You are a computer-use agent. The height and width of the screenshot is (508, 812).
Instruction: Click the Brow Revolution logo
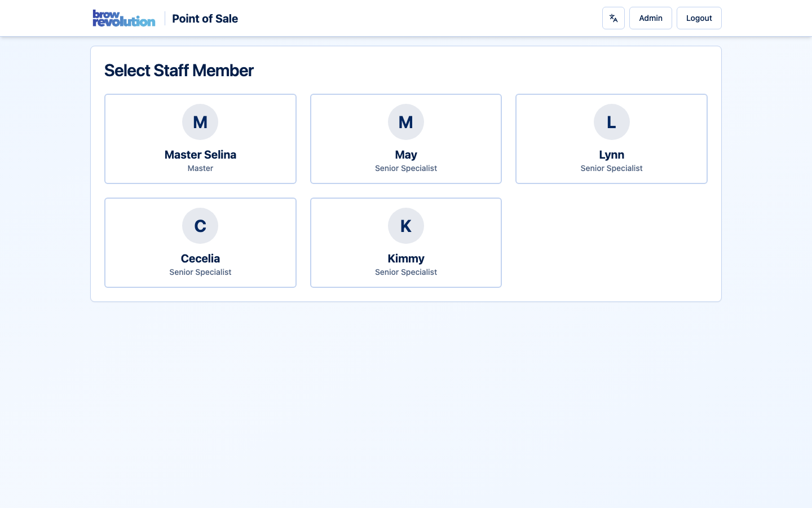pos(124,18)
